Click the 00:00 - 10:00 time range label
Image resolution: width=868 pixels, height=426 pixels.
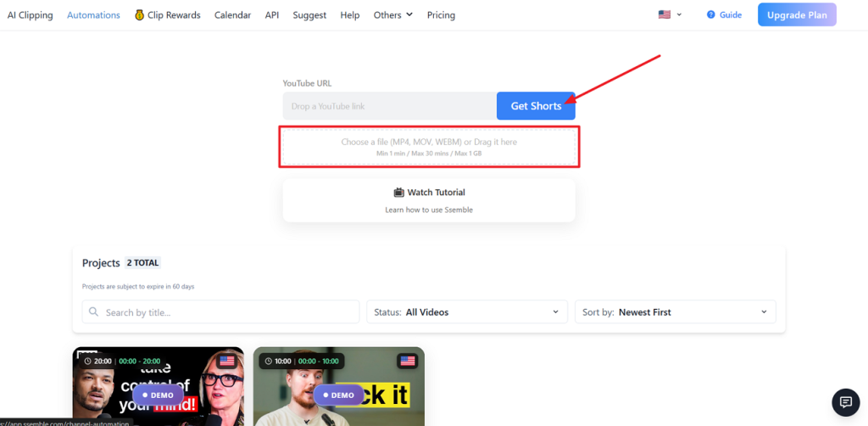(320, 362)
